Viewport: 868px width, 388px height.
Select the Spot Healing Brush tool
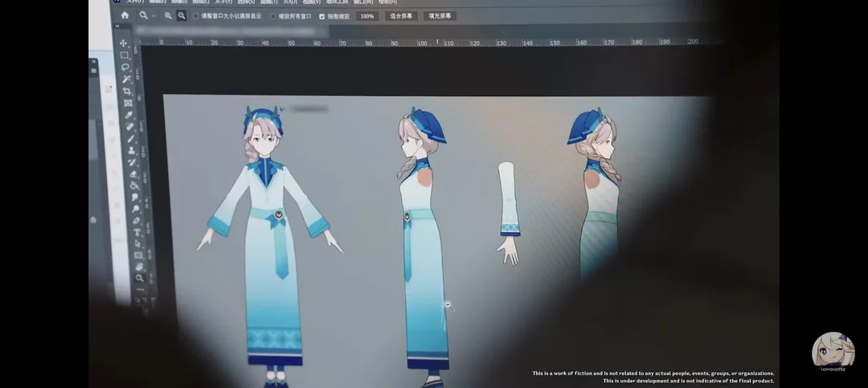coord(130,127)
